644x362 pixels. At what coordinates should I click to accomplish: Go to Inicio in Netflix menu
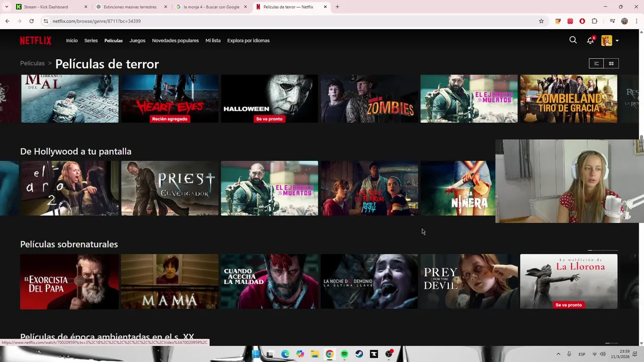pos(72,41)
